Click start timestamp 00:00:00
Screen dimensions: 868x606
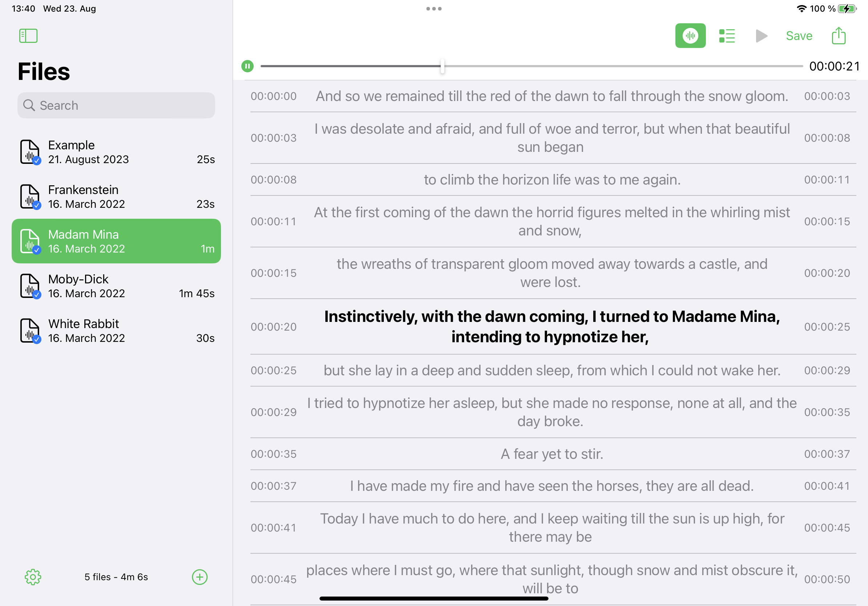[x=274, y=96]
